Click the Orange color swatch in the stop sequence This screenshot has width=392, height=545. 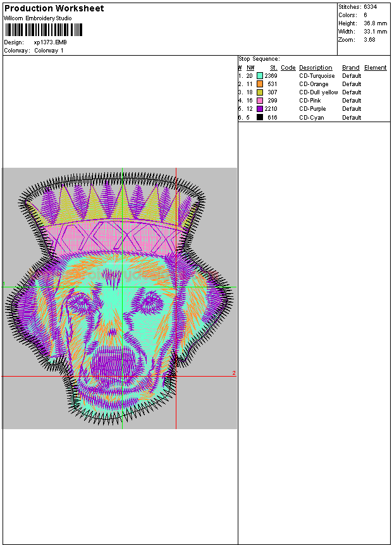tap(259, 84)
